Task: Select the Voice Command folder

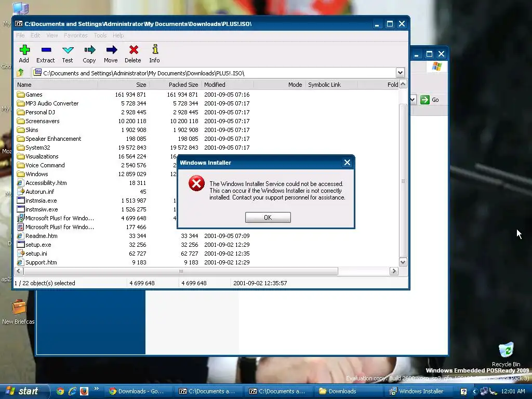Action: point(41,165)
